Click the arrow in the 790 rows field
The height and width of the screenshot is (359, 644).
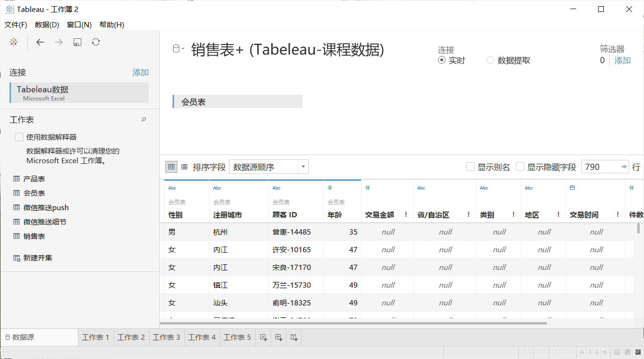click(624, 167)
